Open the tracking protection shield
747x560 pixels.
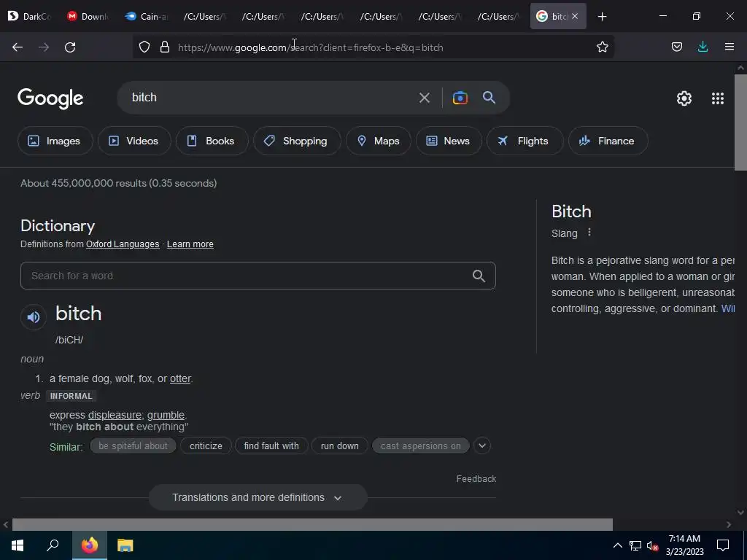[144, 47]
